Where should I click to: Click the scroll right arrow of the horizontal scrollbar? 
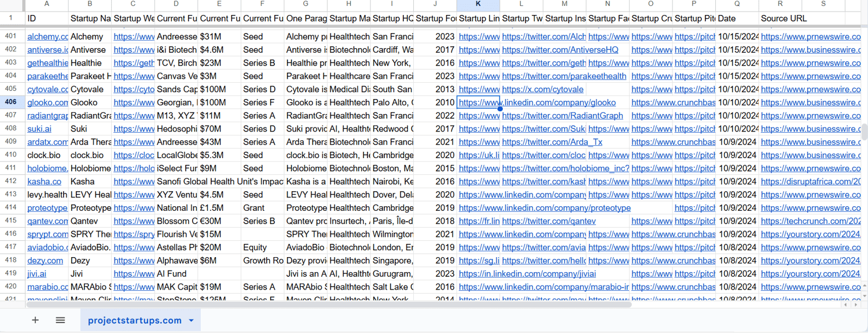[x=856, y=305]
